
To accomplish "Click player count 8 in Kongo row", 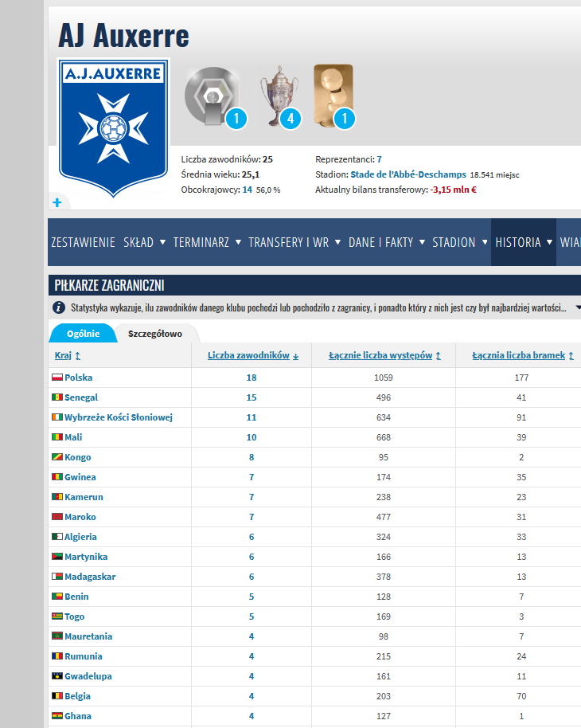I will [x=252, y=457].
